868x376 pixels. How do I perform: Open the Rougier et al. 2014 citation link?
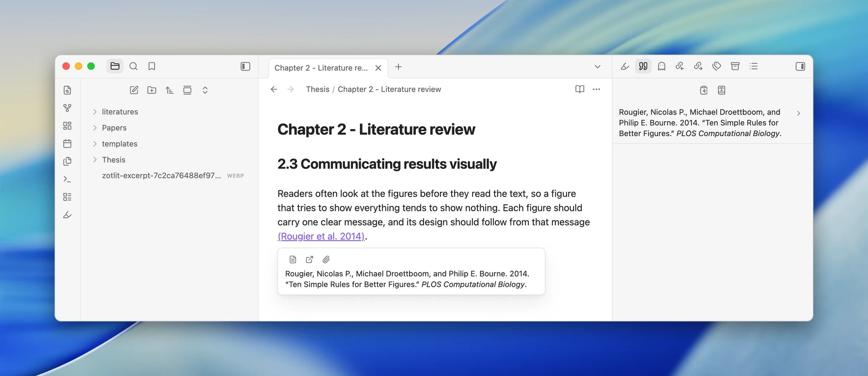coord(321,236)
